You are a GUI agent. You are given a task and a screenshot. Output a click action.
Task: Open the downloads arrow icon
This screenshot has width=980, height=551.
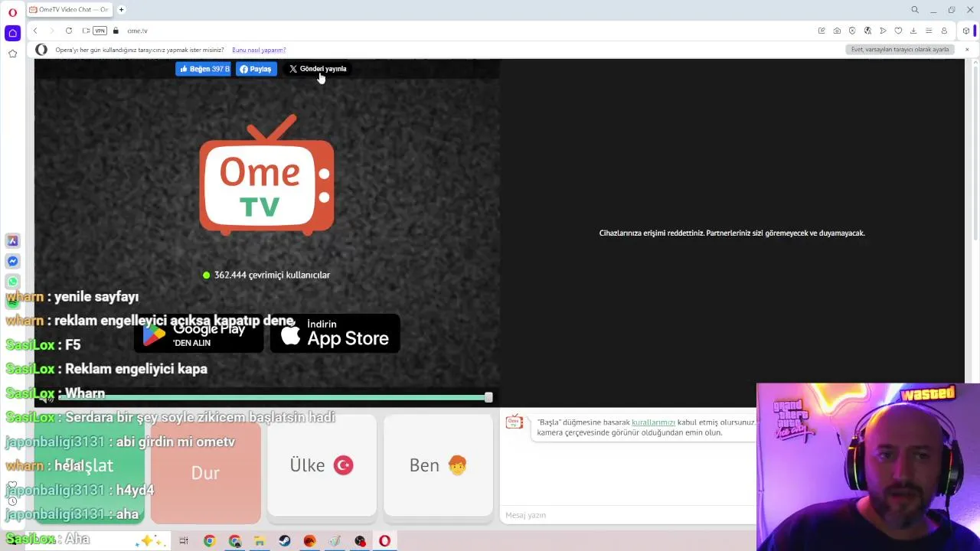point(913,31)
